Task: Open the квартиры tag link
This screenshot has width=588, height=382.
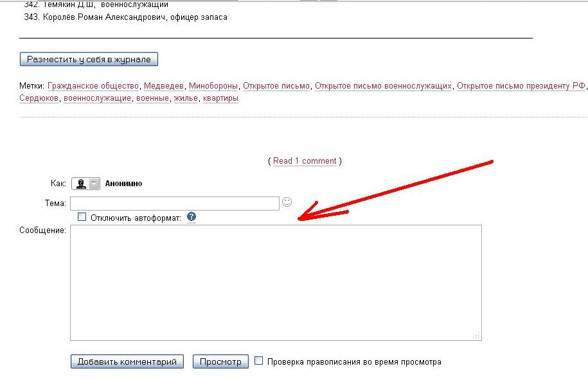Action: pos(220,98)
